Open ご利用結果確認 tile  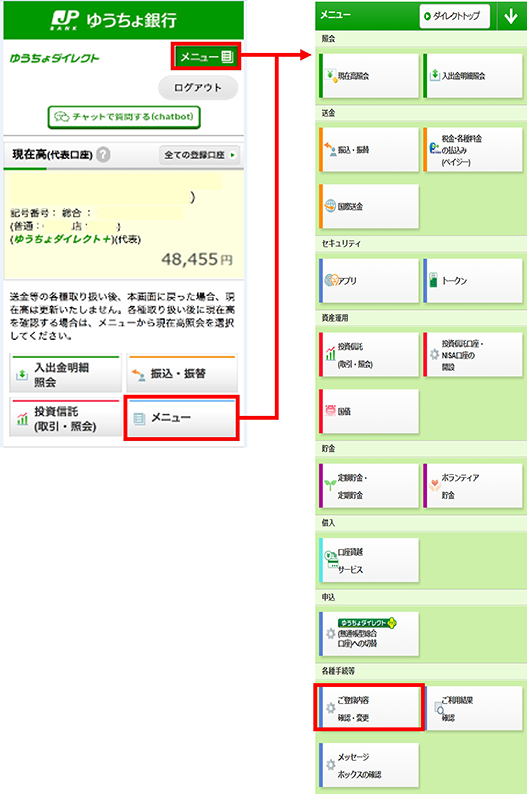(474, 708)
